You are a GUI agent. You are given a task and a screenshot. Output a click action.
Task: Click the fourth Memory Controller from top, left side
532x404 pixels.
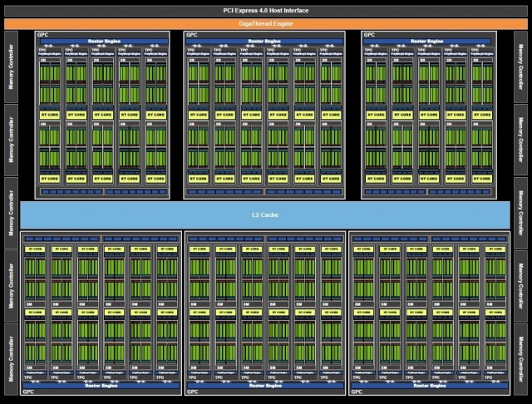(x=11, y=286)
